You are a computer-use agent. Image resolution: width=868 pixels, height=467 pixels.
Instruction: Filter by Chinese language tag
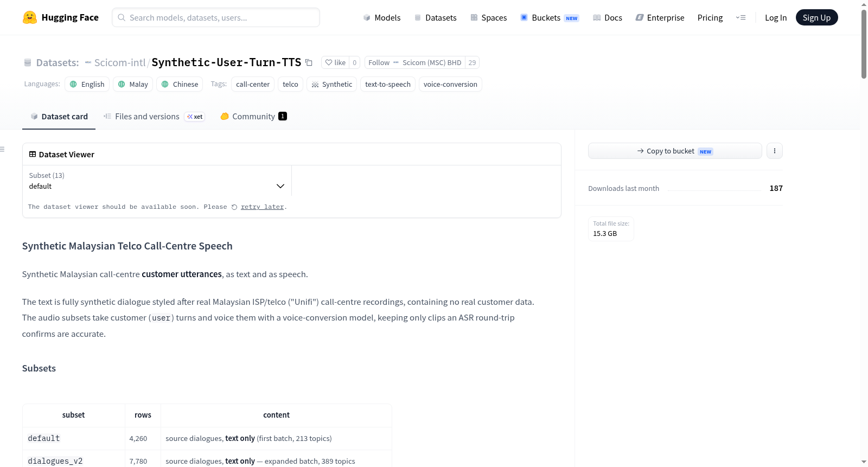180,84
